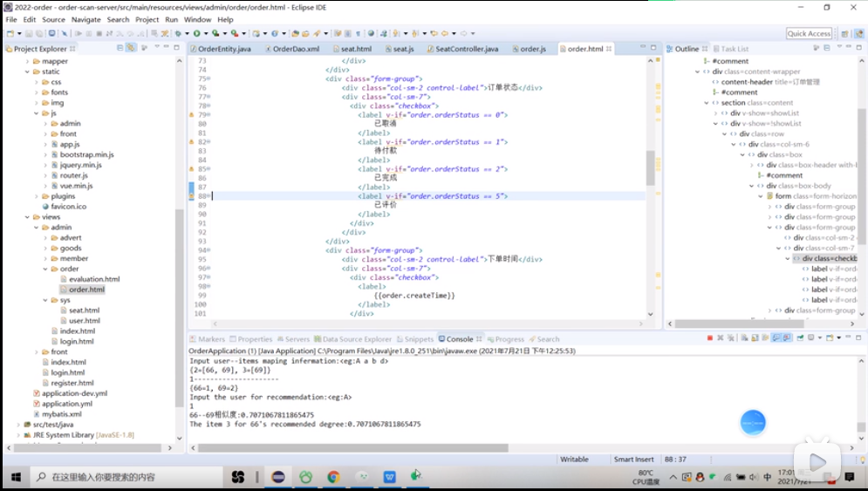This screenshot has height=491, width=868.
Task: Switch to order.js editor tab
Action: click(x=530, y=49)
